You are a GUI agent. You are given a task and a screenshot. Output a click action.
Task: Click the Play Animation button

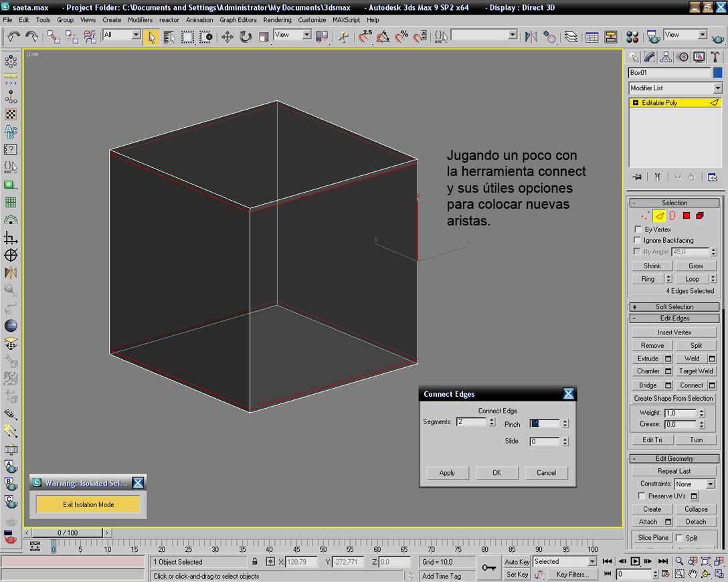point(635,561)
